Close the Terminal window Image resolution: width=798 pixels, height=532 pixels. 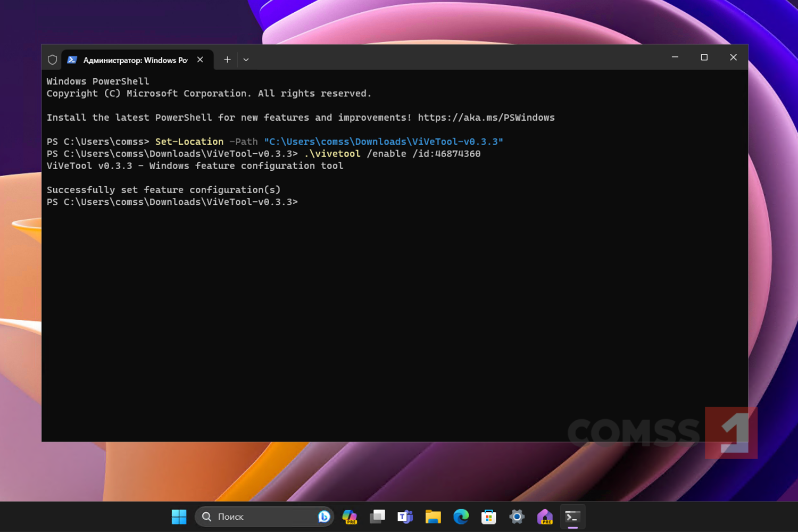click(733, 57)
